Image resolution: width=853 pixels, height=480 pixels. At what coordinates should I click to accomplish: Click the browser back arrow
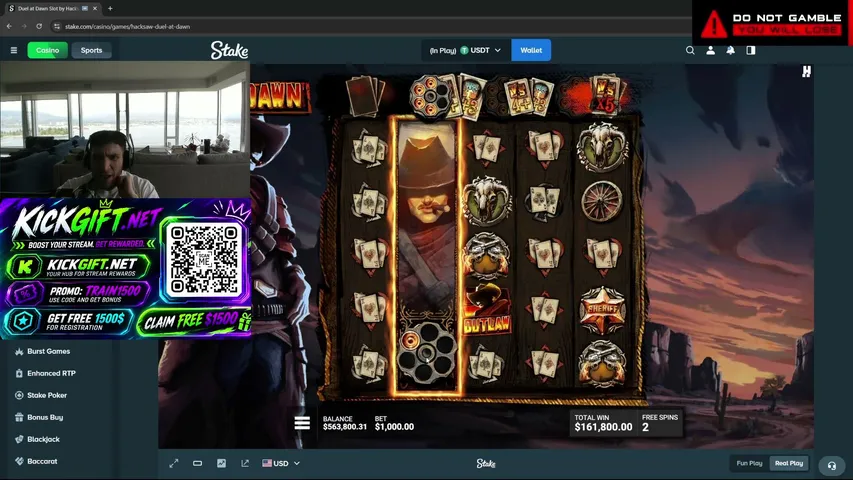[9, 26]
